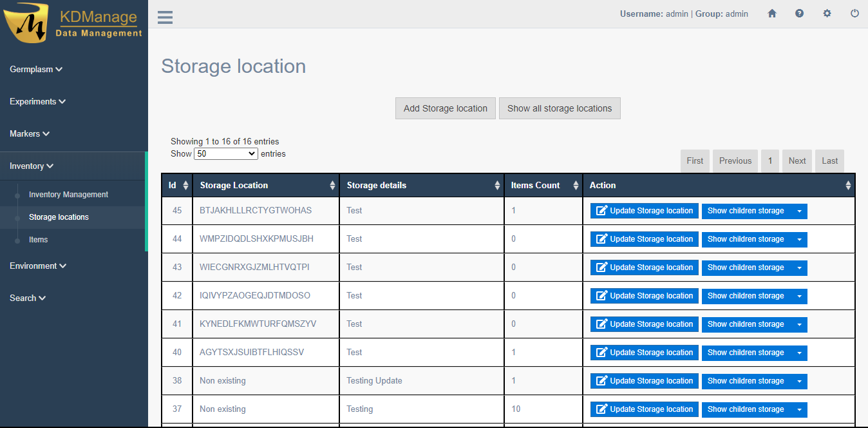Expand the Experiments sidebar menu
Image resolution: width=868 pixels, height=428 pixels.
pos(37,102)
